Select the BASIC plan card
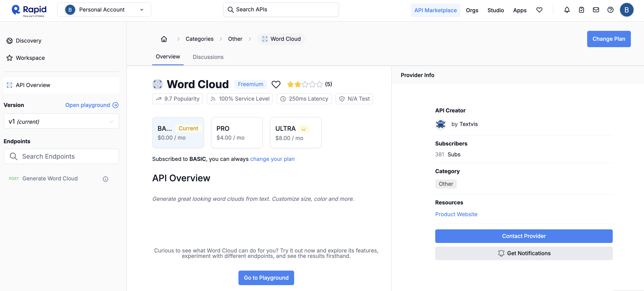The image size is (644, 291). (178, 133)
